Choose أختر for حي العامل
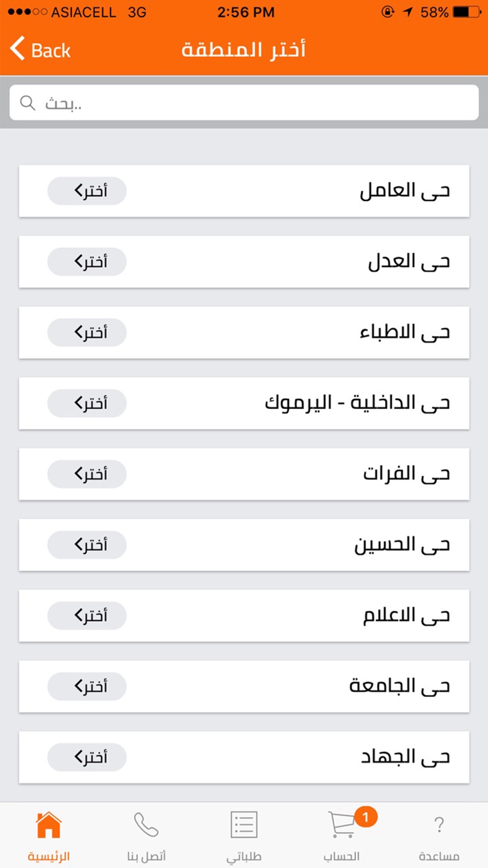 tap(87, 191)
